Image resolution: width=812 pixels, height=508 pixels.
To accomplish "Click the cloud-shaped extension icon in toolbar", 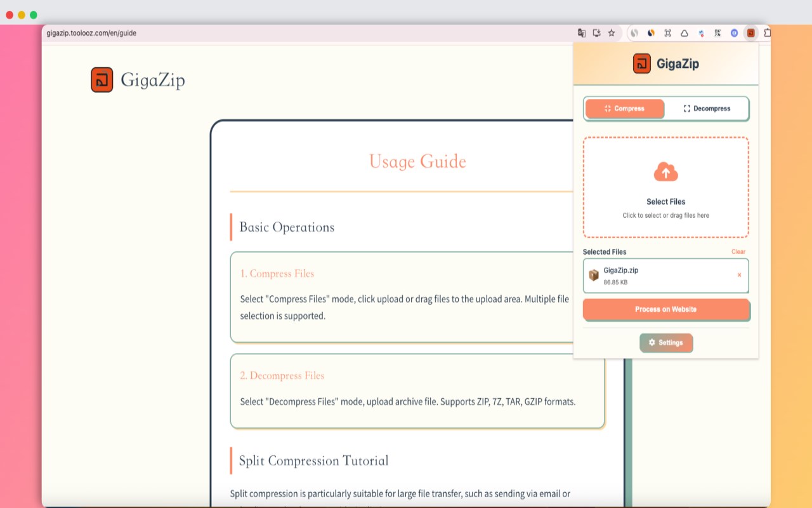I will (x=683, y=32).
